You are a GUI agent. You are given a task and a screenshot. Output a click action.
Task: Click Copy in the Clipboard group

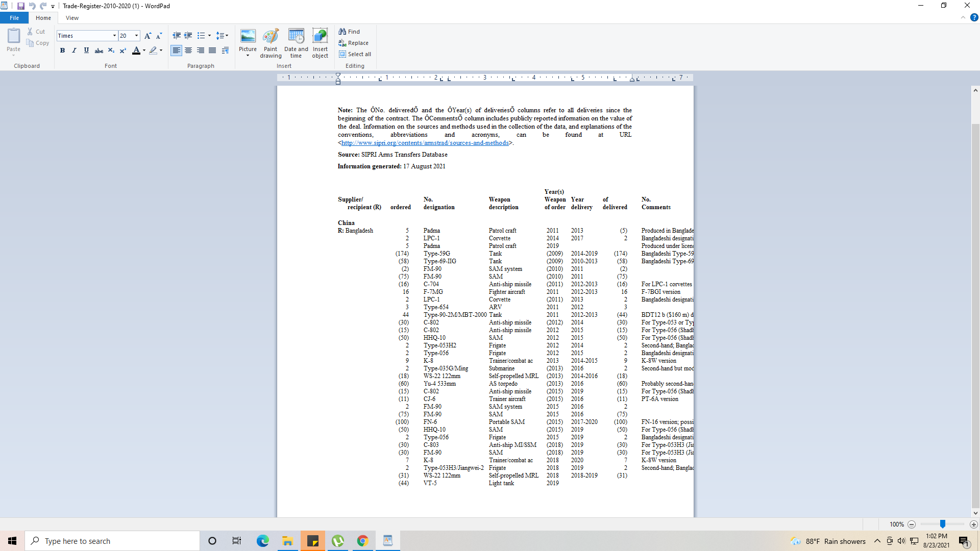pyautogui.click(x=38, y=43)
